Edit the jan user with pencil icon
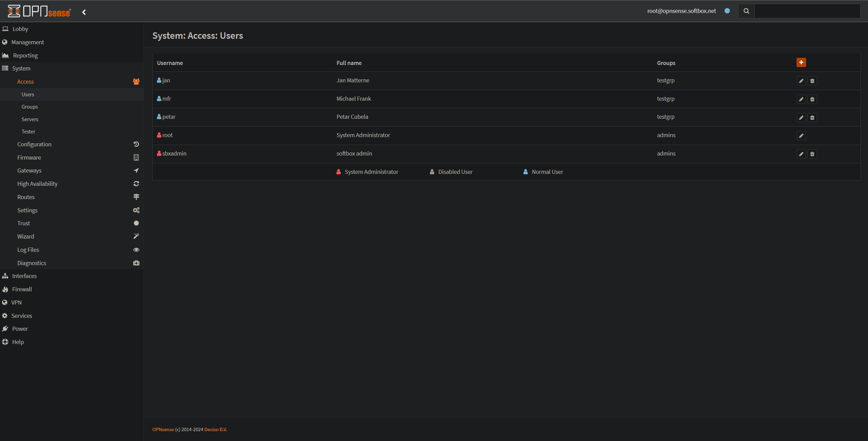868x441 pixels. click(801, 81)
